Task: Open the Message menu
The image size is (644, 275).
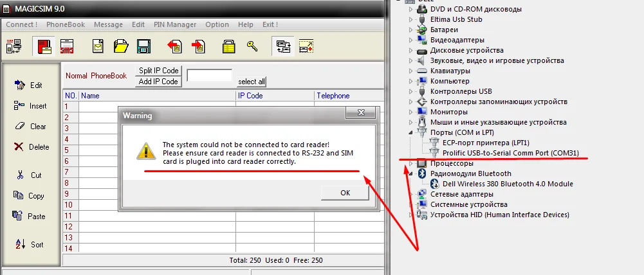Action: pos(109,24)
